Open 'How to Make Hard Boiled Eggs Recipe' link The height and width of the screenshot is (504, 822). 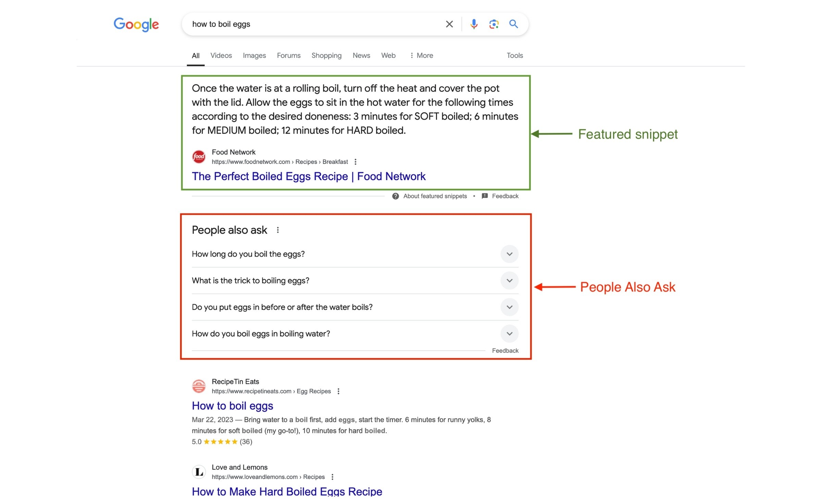coord(287,491)
